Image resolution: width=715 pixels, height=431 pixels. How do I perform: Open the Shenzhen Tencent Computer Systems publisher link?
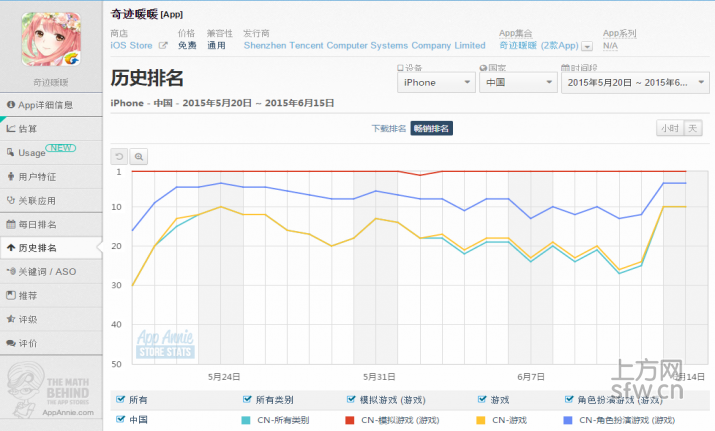(364, 46)
